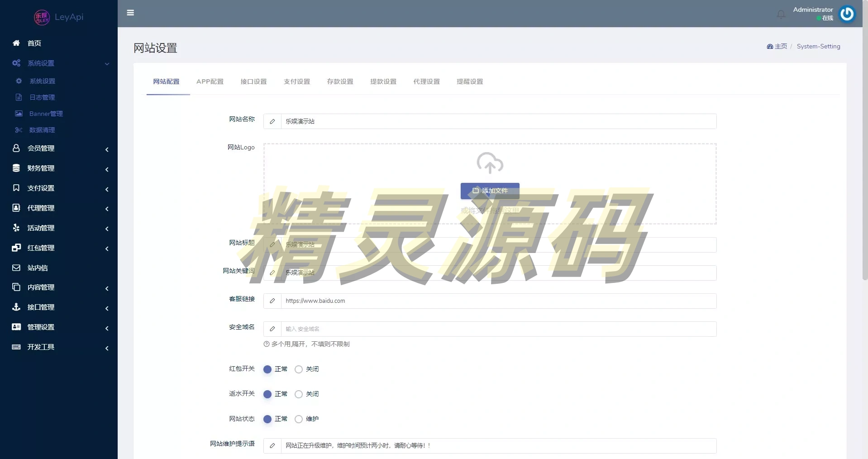Click the copy icon beside 内容管理
Image resolution: width=868 pixels, height=459 pixels.
click(16, 287)
